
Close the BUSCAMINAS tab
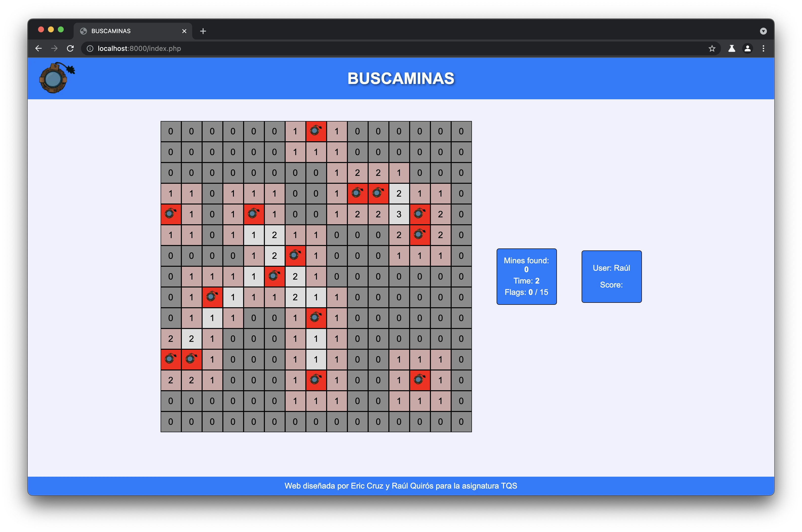point(184,31)
